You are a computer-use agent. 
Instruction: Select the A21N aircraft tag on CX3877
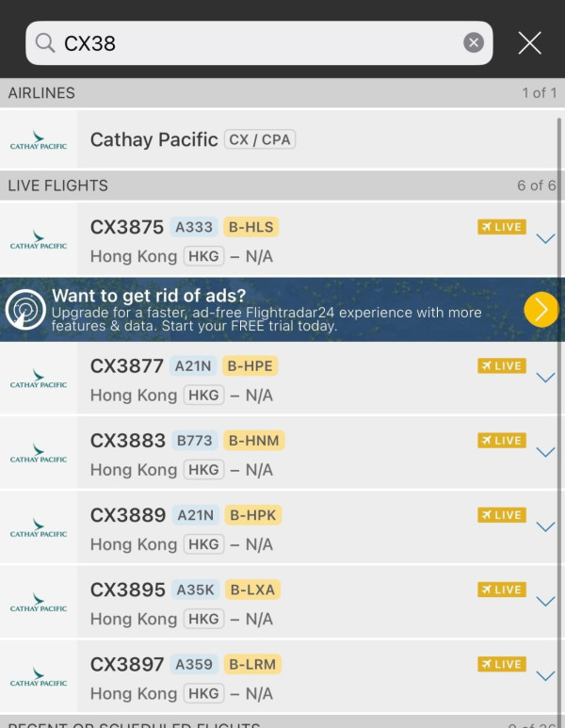194,366
